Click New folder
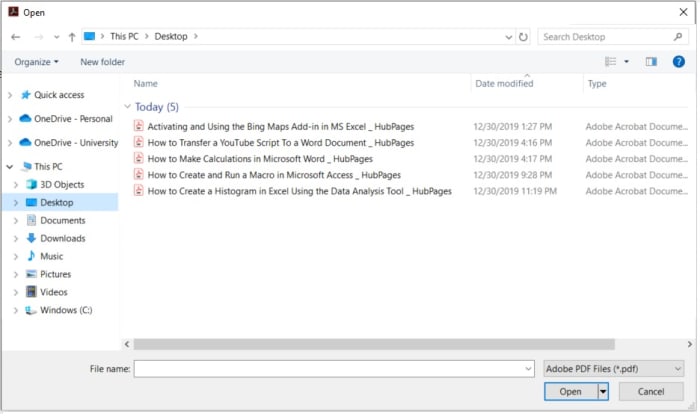This screenshot has width=700, height=420. tap(102, 62)
